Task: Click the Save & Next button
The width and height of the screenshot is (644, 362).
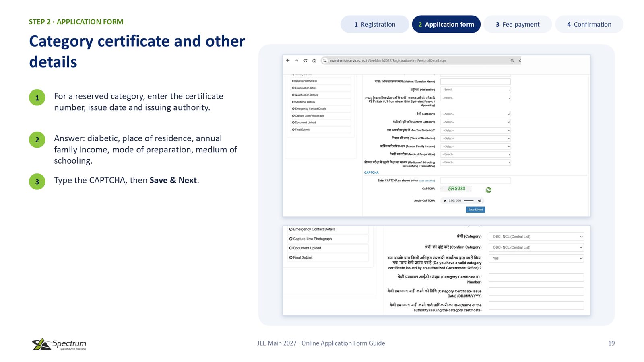Action: pyautogui.click(x=475, y=210)
